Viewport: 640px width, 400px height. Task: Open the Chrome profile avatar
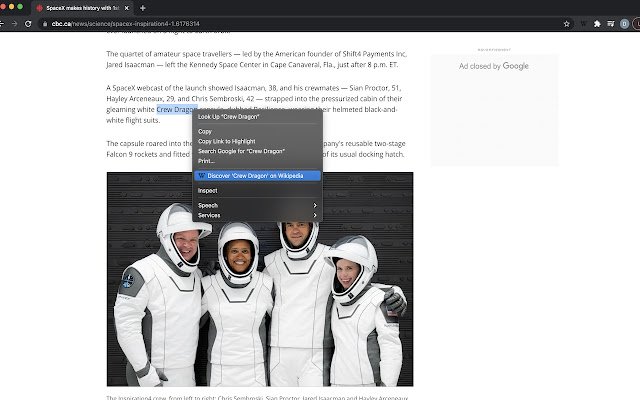[x=624, y=24]
